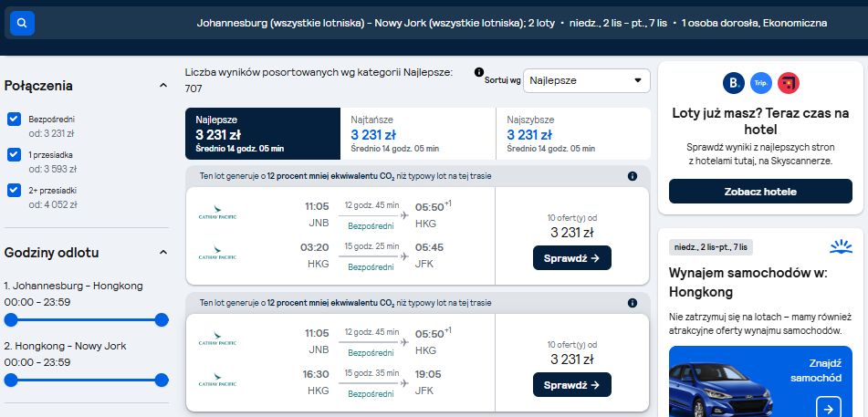Click the arrow icon under Znajdź samochód
Image resolution: width=868 pixels, height=417 pixels.
point(828,409)
